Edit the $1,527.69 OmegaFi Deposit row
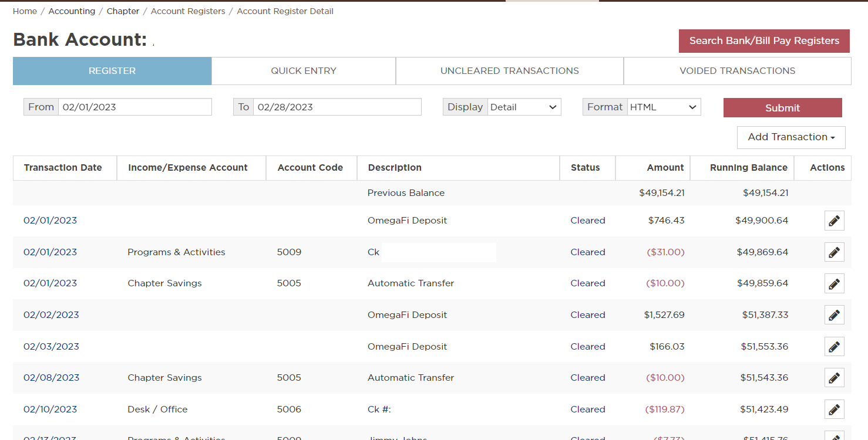This screenshot has height=440, width=868. click(834, 315)
